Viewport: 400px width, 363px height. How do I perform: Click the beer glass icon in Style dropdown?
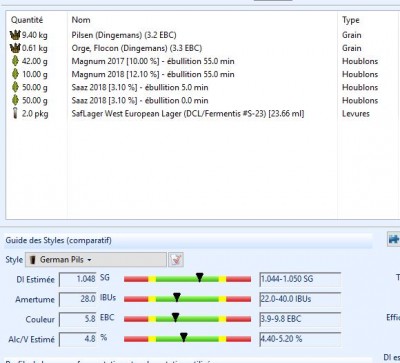coord(33,260)
